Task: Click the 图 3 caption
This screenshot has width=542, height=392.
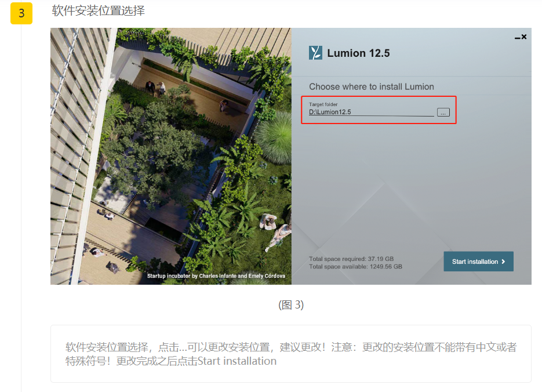Action: [x=291, y=305]
